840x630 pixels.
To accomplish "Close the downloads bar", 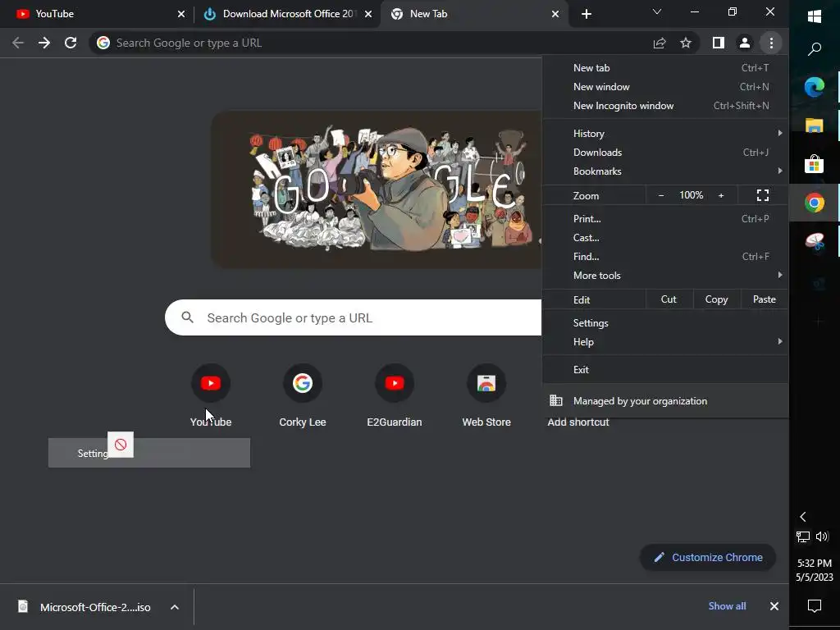I will coord(774,606).
